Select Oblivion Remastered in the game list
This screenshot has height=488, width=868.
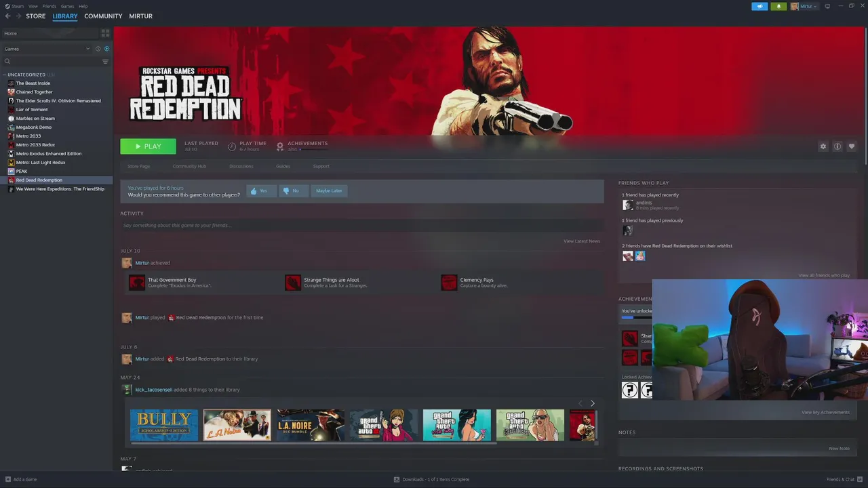(x=57, y=101)
